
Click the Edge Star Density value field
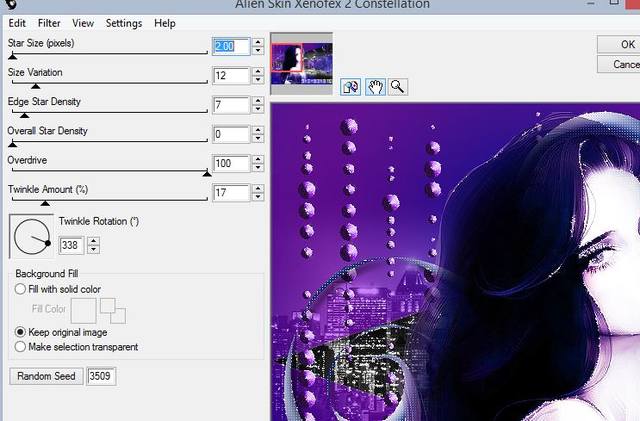(231, 105)
